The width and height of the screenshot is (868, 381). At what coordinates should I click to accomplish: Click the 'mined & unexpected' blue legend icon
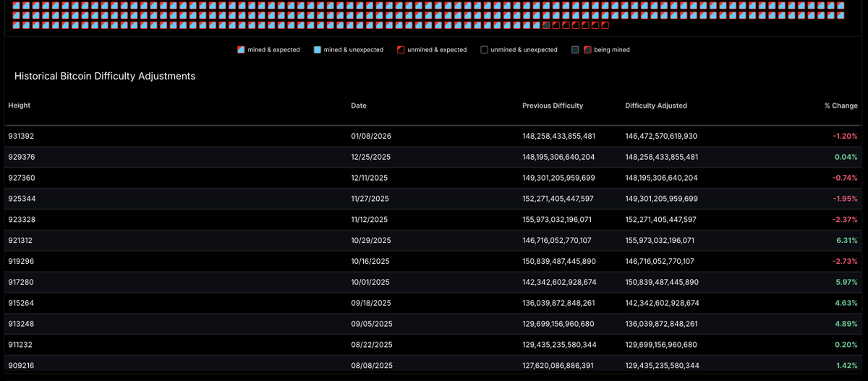pyautogui.click(x=318, y=50)
